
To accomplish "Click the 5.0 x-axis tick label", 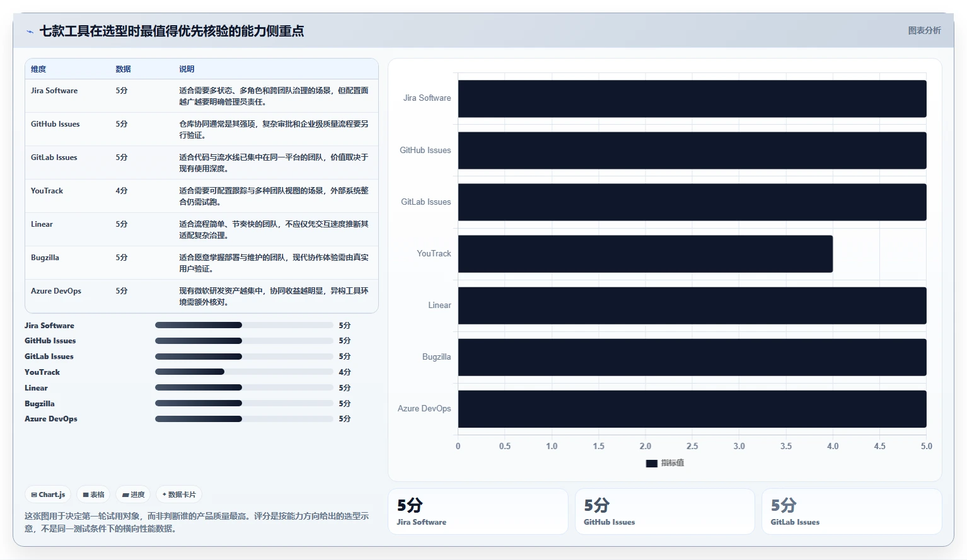I will tap(926, 446).
